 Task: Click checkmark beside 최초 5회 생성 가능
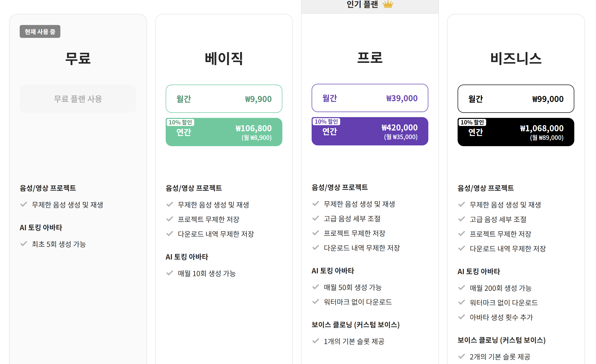(x=24, y=244)
